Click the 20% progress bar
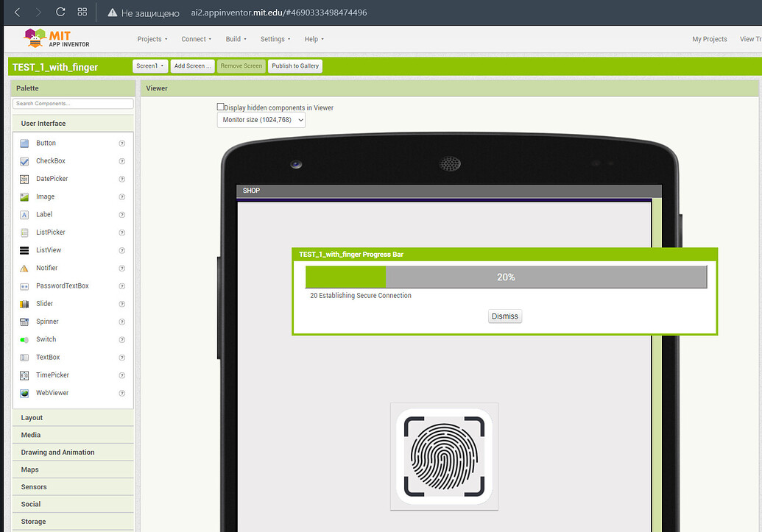This screenshot has height=532, width=762. pyautogui.click(x=506, y=277)
